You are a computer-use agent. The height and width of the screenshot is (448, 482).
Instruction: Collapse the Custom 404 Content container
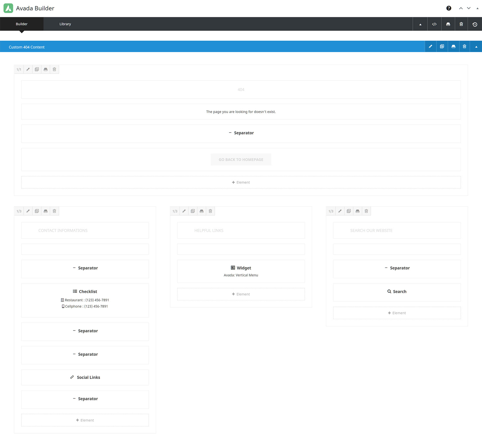point(476,47)
